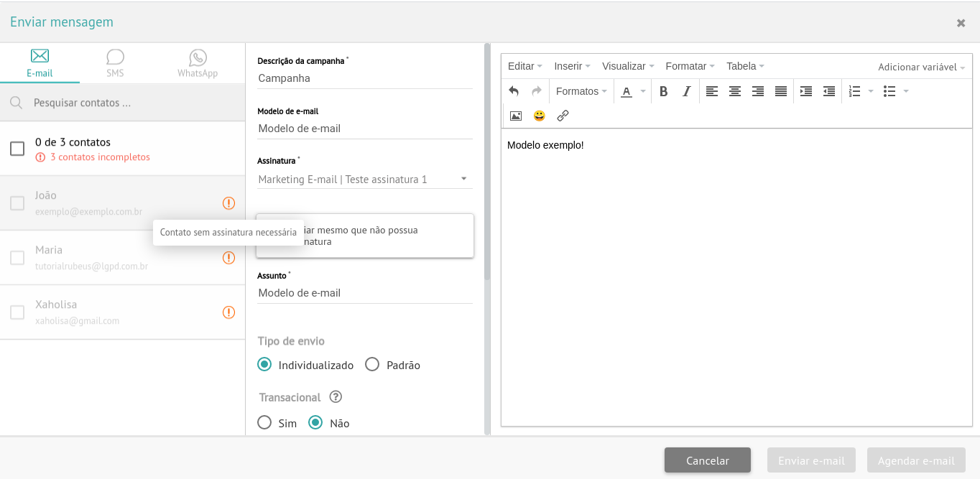980x479 pixels.
Task: Select the Padrão send type
Action: (x=372, y=365)
